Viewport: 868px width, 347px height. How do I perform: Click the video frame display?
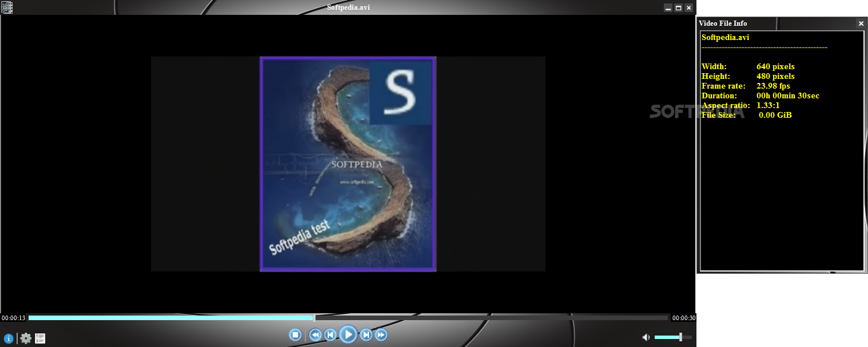(348, 164)
